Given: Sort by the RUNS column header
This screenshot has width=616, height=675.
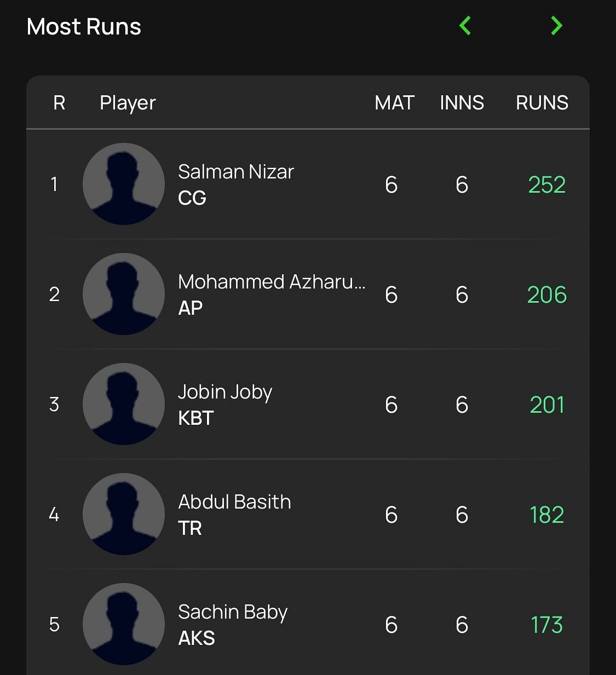Looking at the screenshot, I should pyautogui.click(x=542, y=103).
